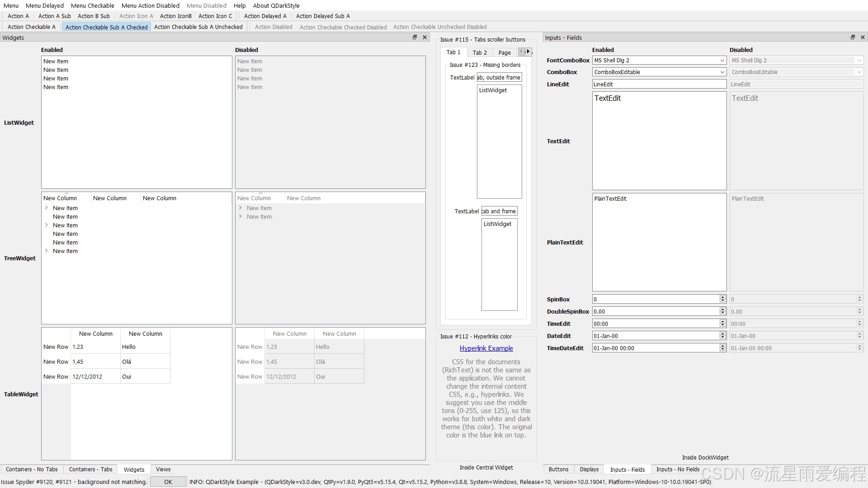Image resolution: width=868 pixels, height=488 pixels.
Task: Uncheck Action Checkable Sub A Checked
Action: click(106, 27)
